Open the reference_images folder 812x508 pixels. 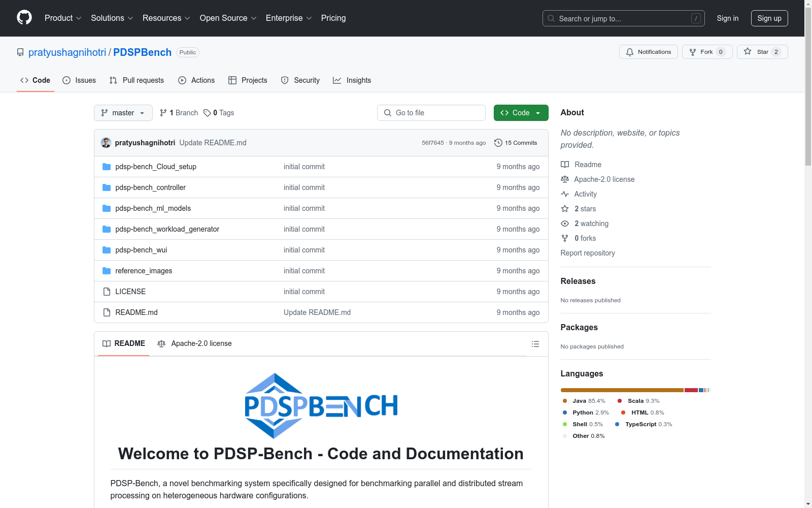coord(144,271)
